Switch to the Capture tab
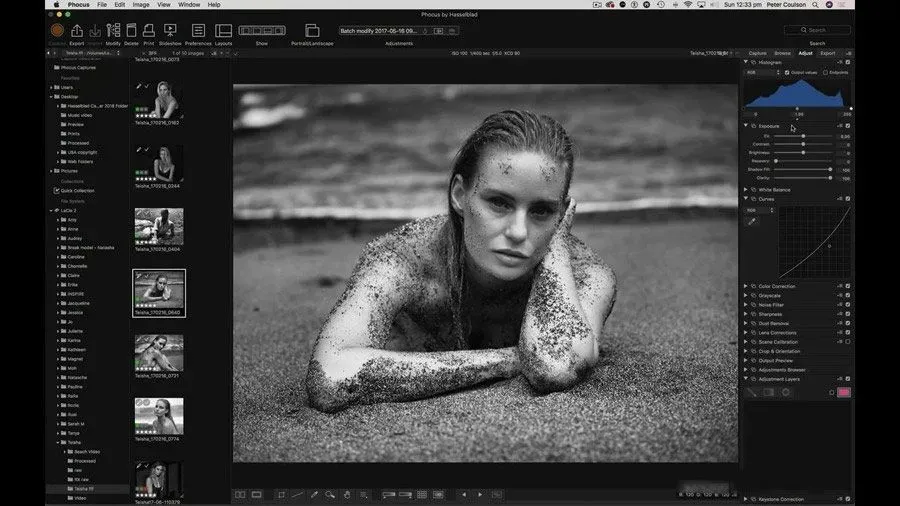 [x=757, y=53]
